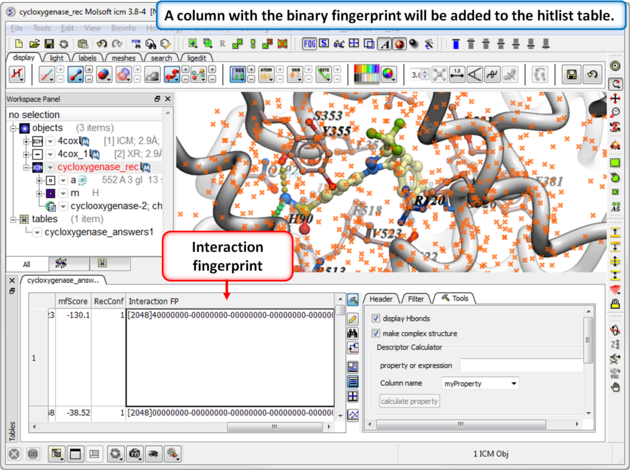Expand the 4cox object in workspace
The image size is (630, 470).
coord(25,142)
